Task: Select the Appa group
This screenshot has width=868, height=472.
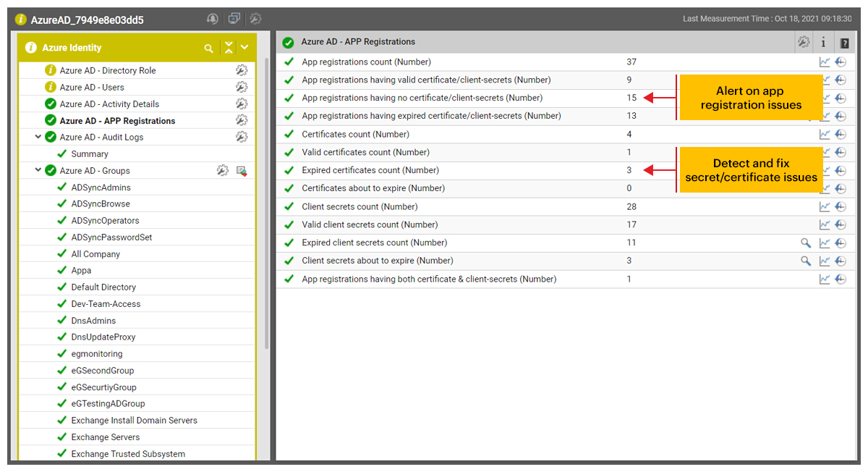Action: click(x=81, y=271)
